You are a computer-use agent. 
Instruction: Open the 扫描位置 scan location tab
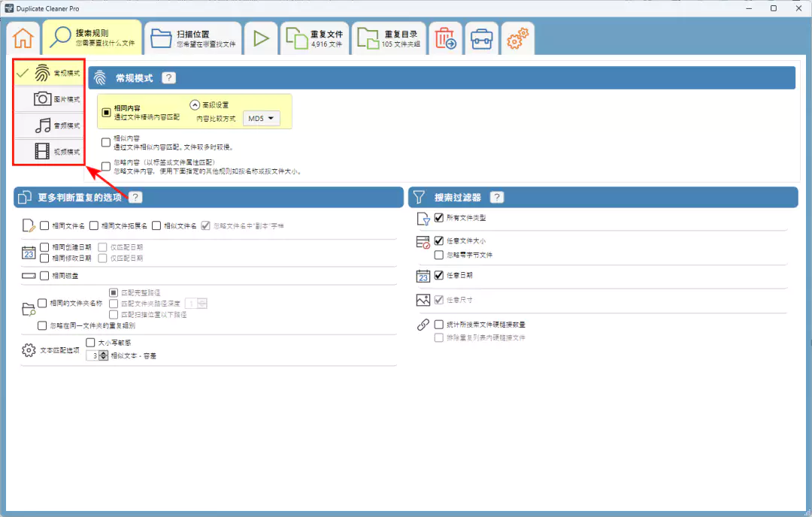click(x=192, y=38)
